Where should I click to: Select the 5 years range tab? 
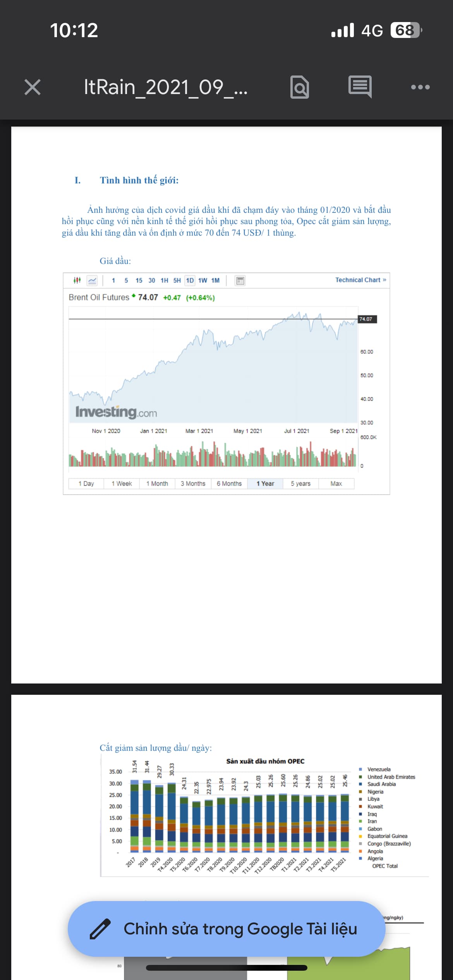300,483
